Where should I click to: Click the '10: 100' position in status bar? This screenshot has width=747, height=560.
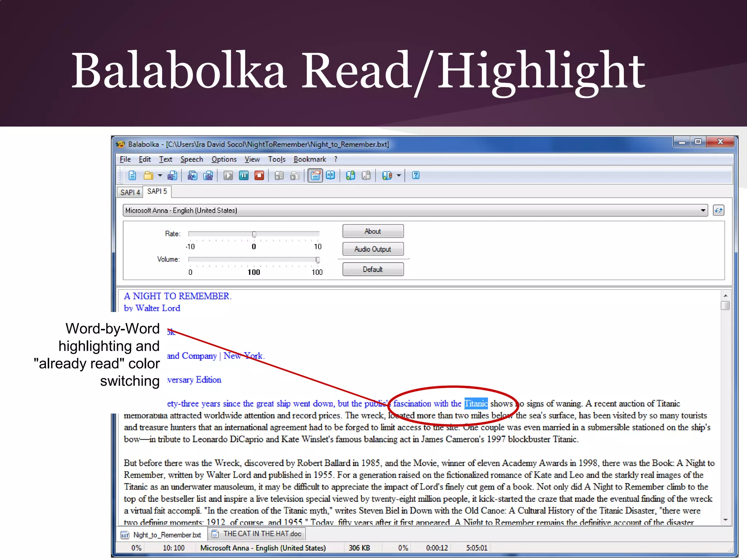coord(174,548)
